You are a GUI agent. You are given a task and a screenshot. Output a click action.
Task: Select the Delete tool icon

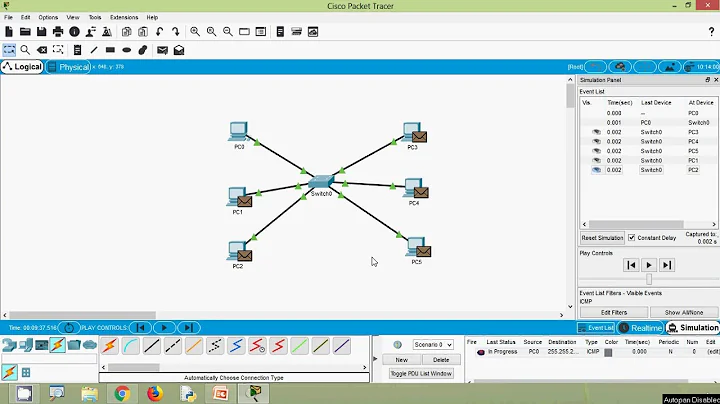point(42,50)
